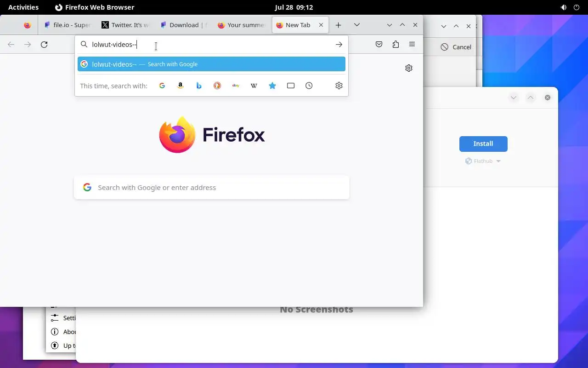Search this time with Bing
Image resolution: width=588 pixels, height=368 pixels.
(199, 86)
